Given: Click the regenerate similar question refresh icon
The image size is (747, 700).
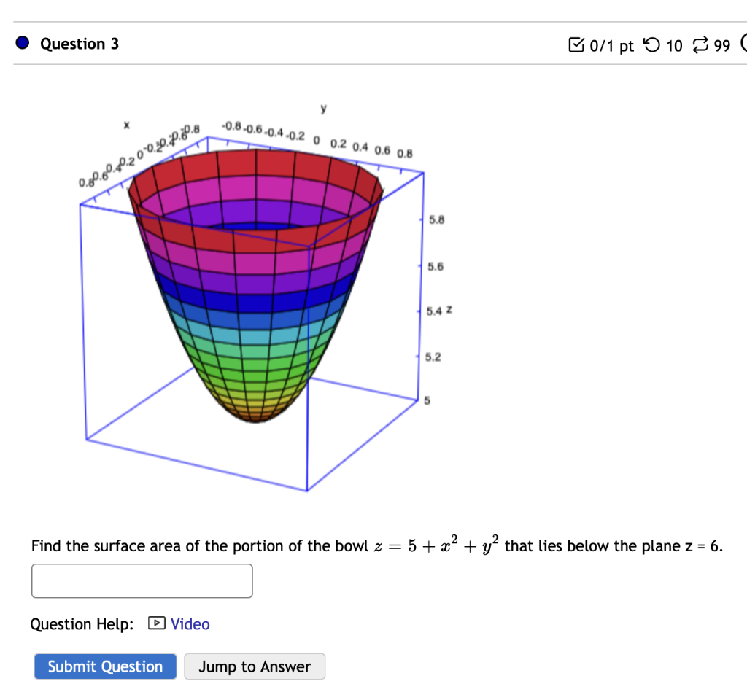Looking at the screenshot, I should pyautogui.click(x=700, y=45).
